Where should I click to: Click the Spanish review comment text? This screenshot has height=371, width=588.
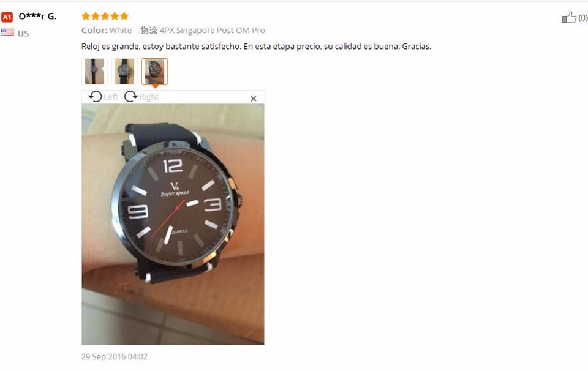[256, 47]
